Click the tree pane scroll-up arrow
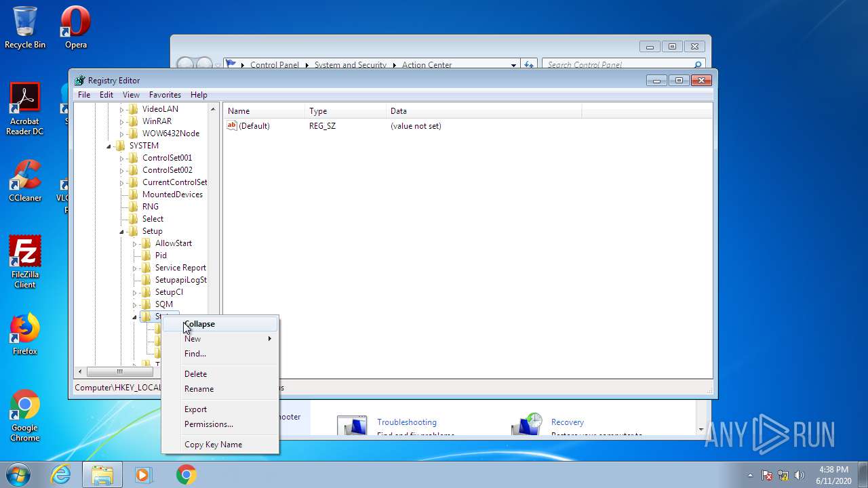The height and width of the screenshot is (488, 868). 214,109
